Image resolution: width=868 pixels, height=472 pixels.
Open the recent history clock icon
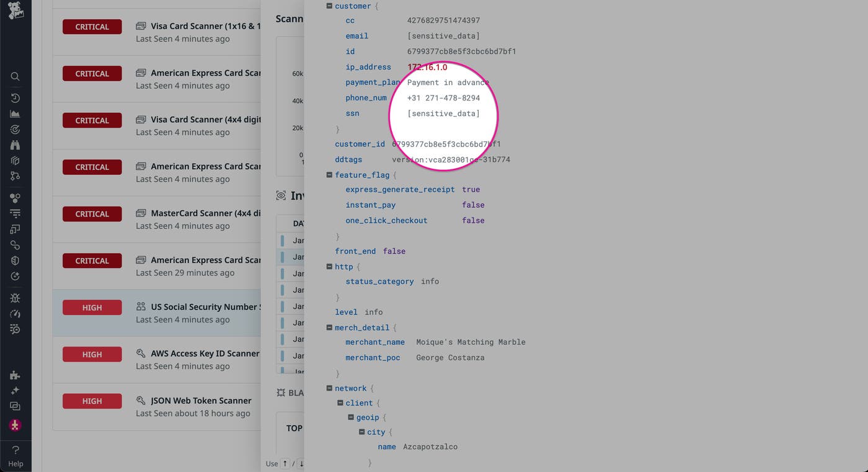tap(15, 98)
